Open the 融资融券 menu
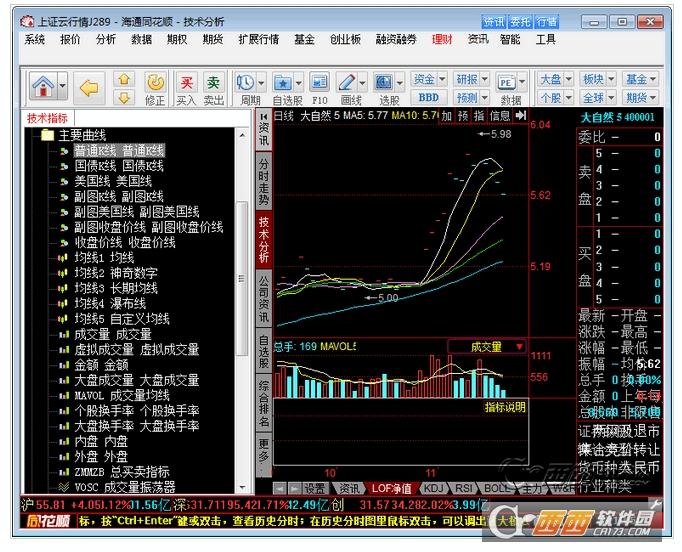682x552 pixels. pos(396,40)
